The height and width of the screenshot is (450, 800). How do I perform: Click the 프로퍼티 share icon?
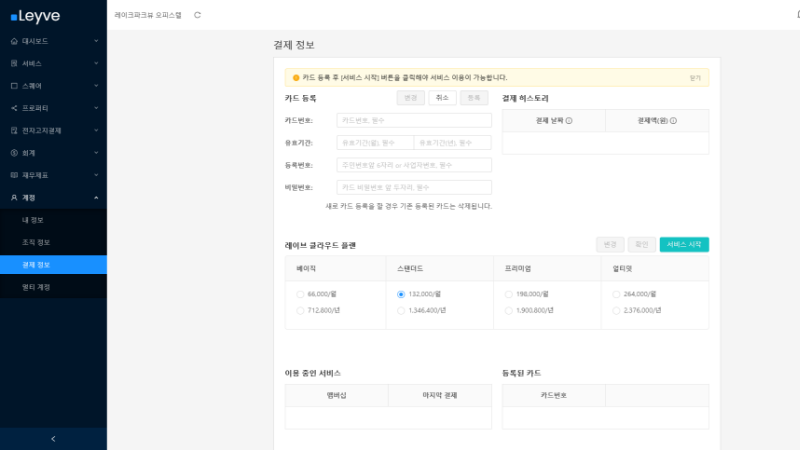pos(14,108)
